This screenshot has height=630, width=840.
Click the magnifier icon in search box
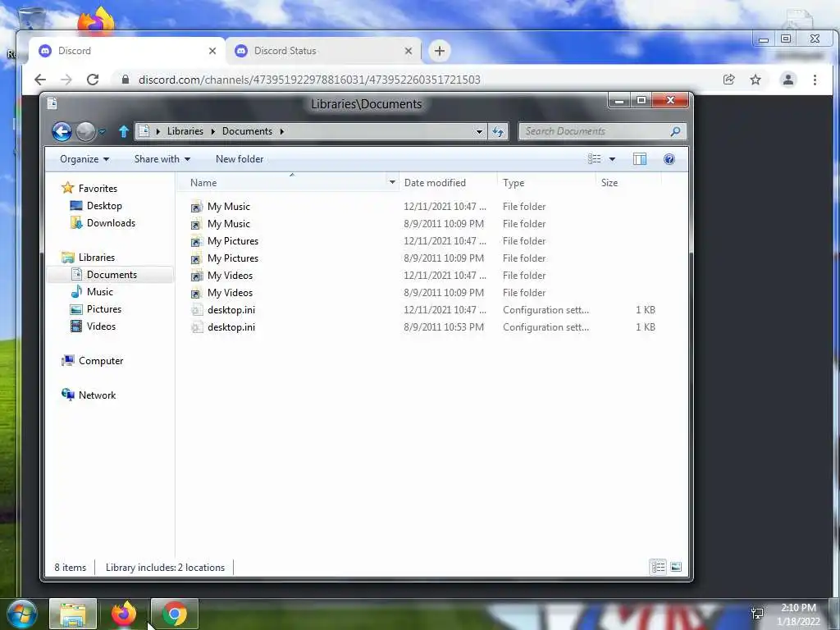676,131
